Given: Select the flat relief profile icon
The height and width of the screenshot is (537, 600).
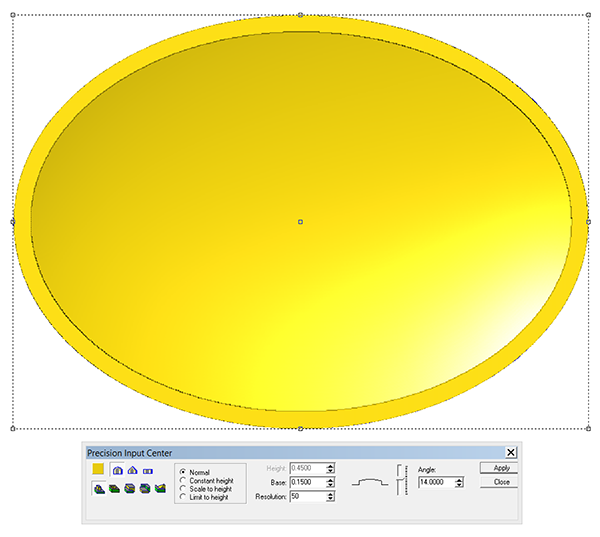Looking at the screenshot, I should [148, 471].
